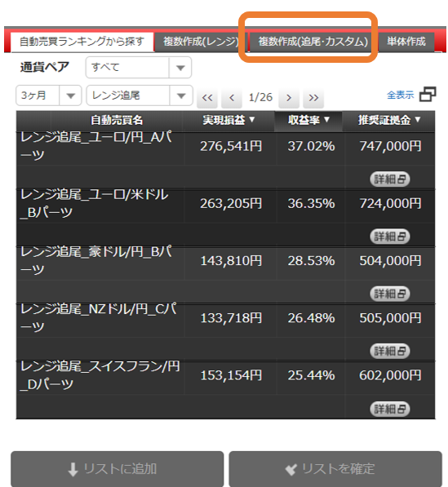The height and width of the screenshot is (487, 448).
Task: Click the 143,810円 profit value
Action: (231, 261)
